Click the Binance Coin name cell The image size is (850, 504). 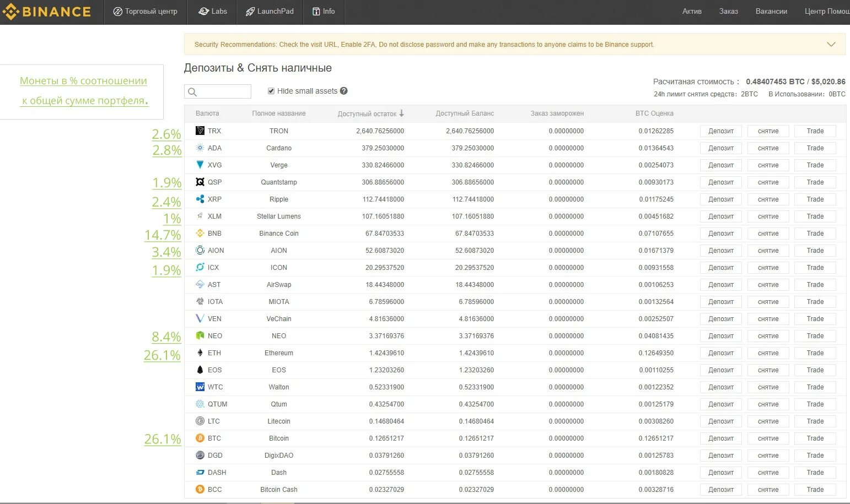tap(279, 234)
